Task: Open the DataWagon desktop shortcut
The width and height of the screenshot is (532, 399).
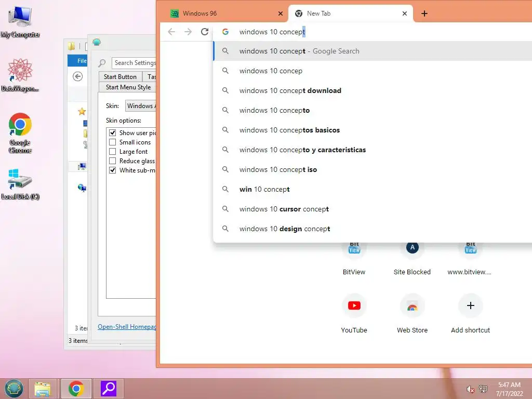Action: (20, 75)
